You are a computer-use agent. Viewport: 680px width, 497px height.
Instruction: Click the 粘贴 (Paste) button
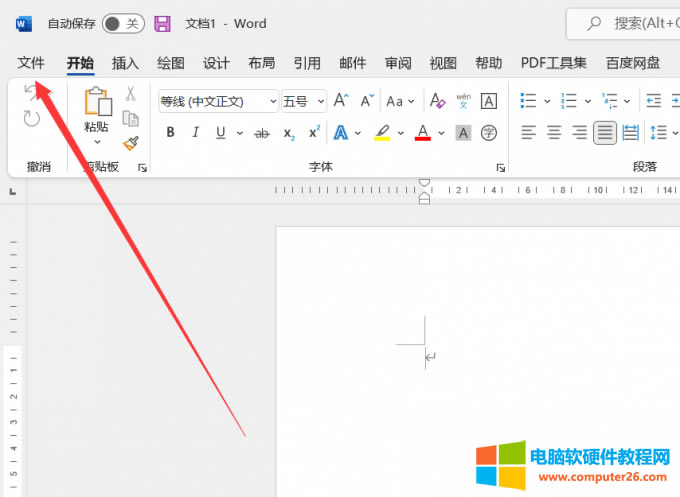click(96, 110)
